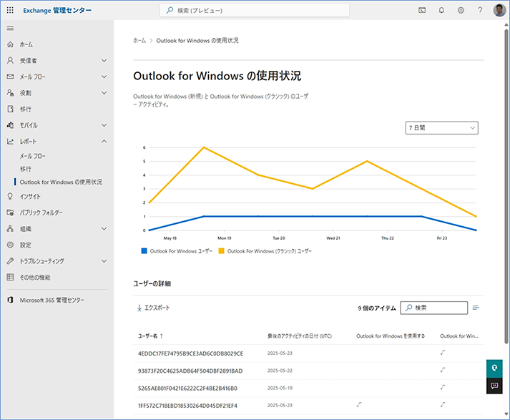This screenshot has width=510, height=420.
Task: Click the モバイル icon in sidebar
Action: tap(11, 125)
